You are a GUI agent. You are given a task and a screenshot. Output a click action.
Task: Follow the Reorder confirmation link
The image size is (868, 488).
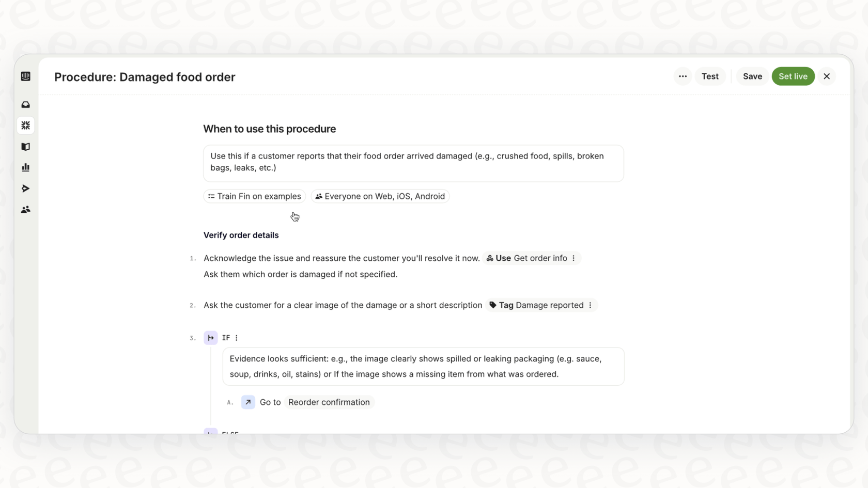coord(329,402)
